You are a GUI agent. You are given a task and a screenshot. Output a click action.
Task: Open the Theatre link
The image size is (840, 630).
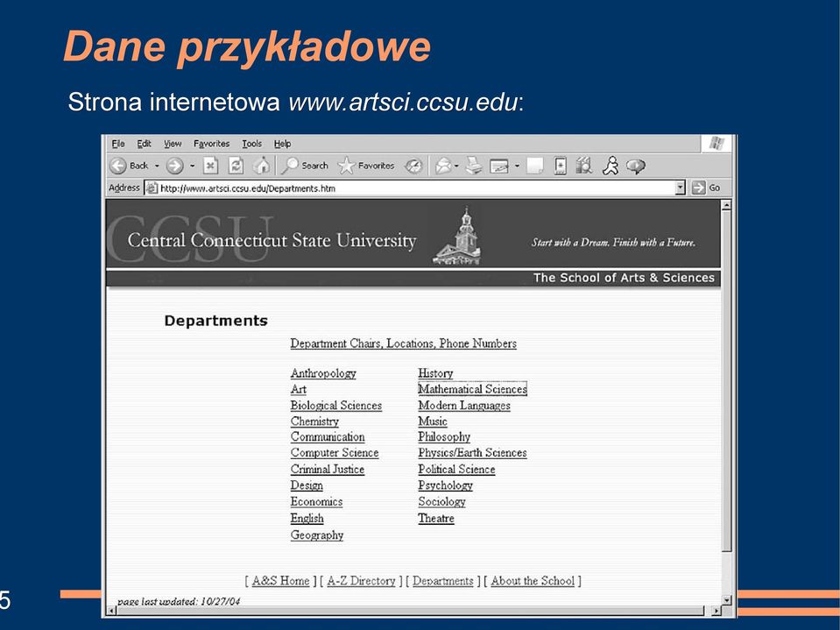[x=436, y=519]
